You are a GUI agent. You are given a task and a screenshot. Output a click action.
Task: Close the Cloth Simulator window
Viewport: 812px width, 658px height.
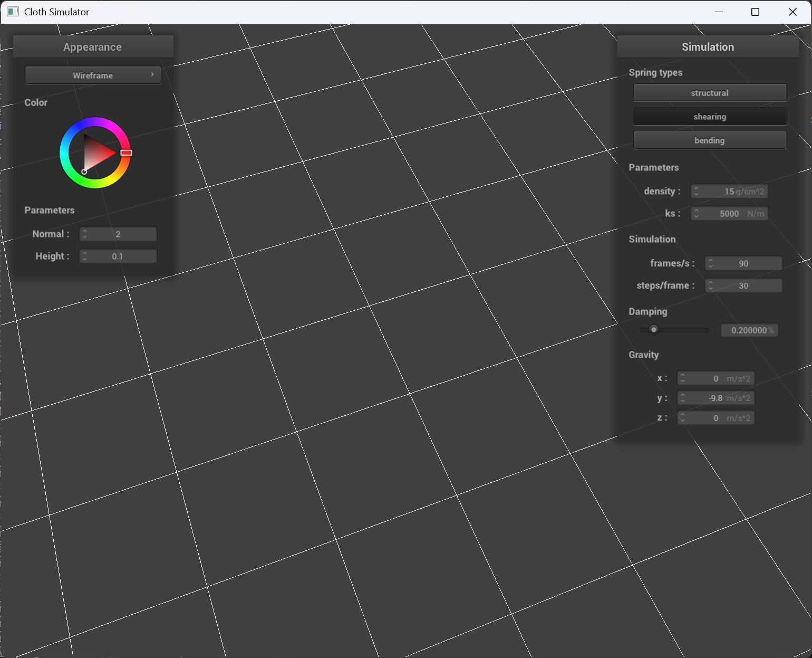[792, 12]
